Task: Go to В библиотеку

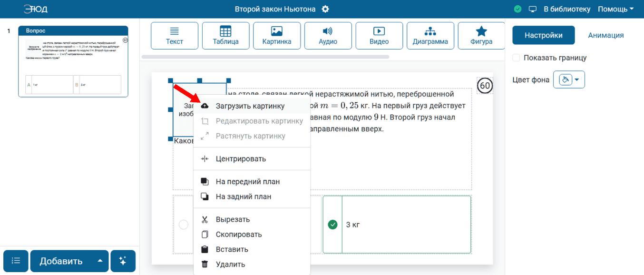Action: (x=567, y=9)
